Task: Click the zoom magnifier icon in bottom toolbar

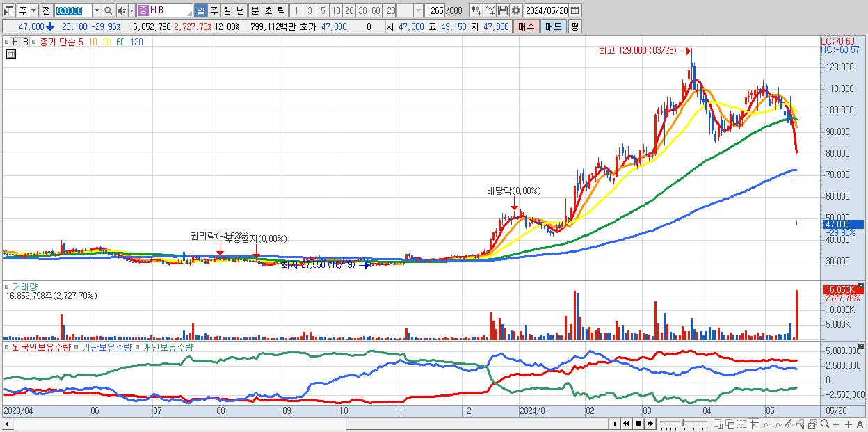Action: pos(824,424)
